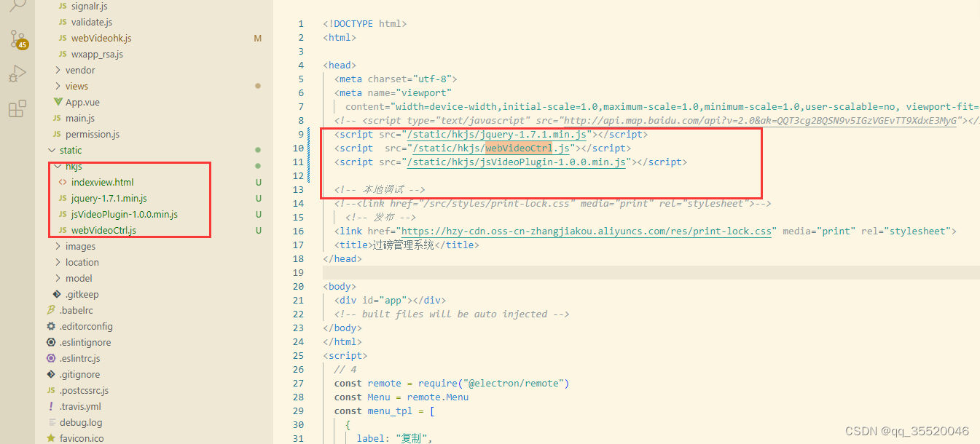Click the title text 过磅管理系统
The image size is (980, 444).
click(x=403, y=245)
